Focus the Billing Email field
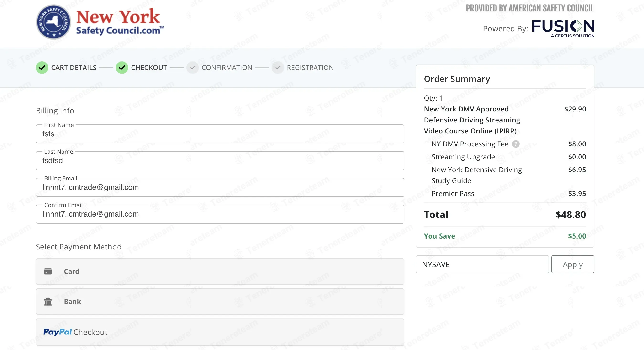 click(x=220, y=187)
